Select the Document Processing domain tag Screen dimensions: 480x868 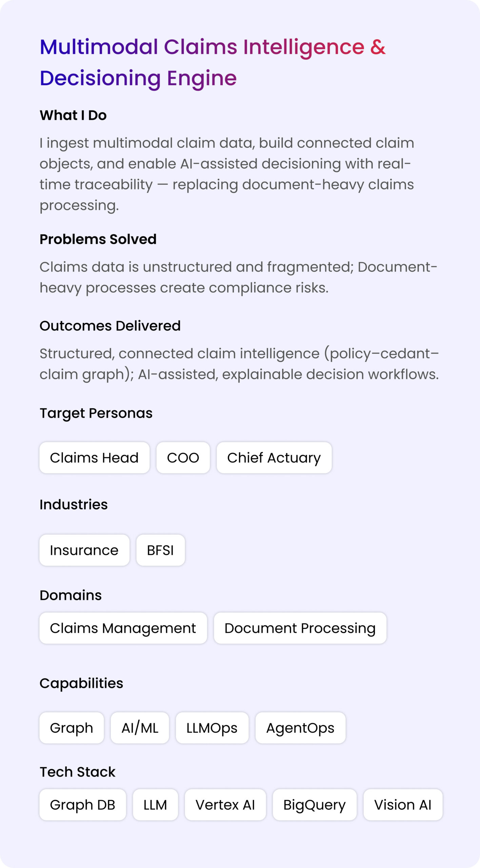[x=300, y=628]
